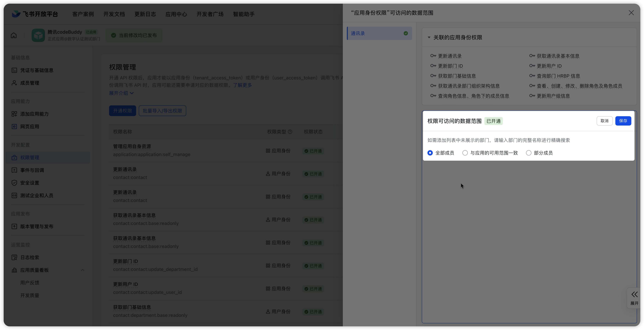The height and width of the screenshot is (330, 644).
Task: Click the 取消 button
Action: tap(604, 121)
